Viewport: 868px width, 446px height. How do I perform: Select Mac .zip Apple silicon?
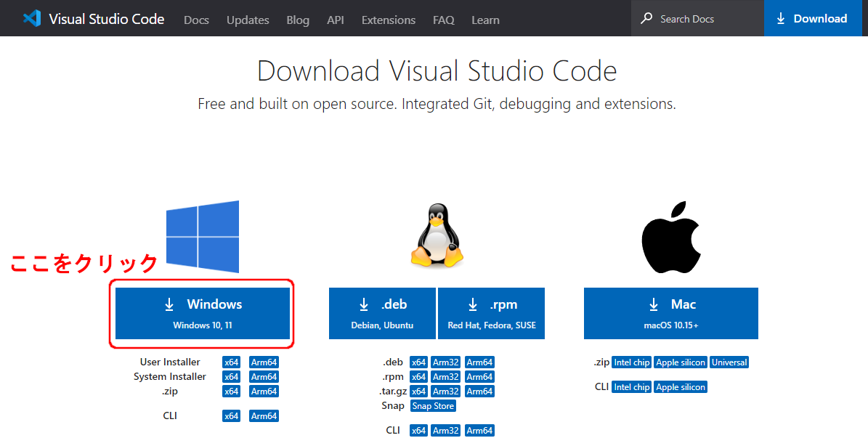(x=681, y=362)
